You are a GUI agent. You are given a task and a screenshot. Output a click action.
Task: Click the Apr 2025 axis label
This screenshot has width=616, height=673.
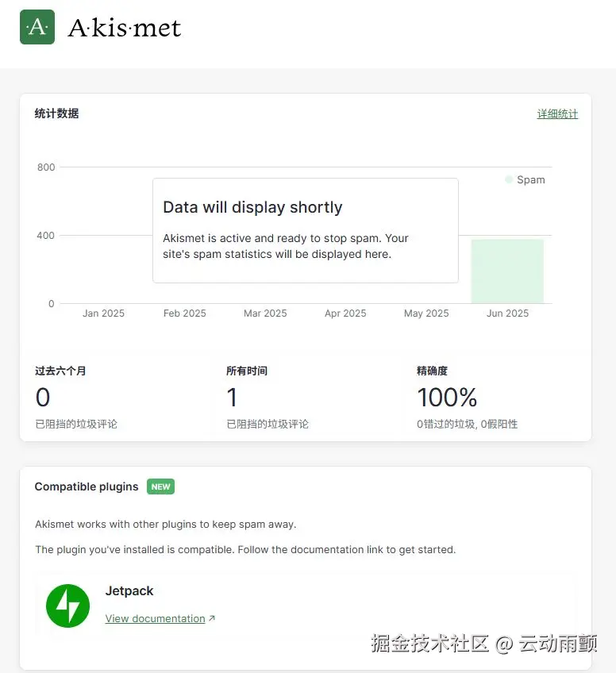click(x=345, y=313)
